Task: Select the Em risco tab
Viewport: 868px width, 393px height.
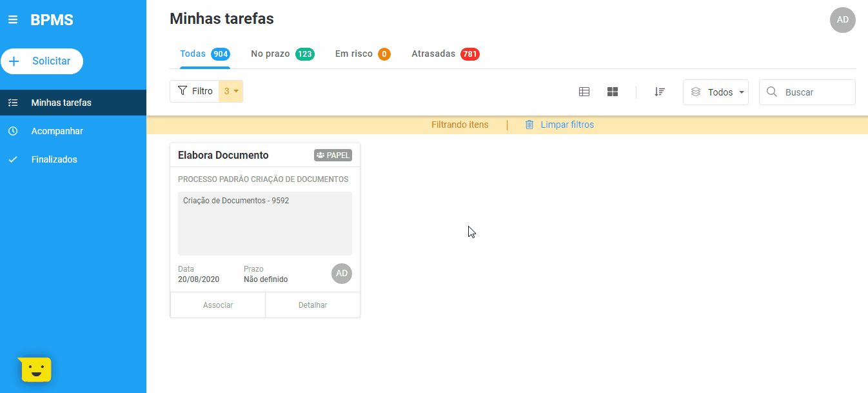Action: point(362,54)
